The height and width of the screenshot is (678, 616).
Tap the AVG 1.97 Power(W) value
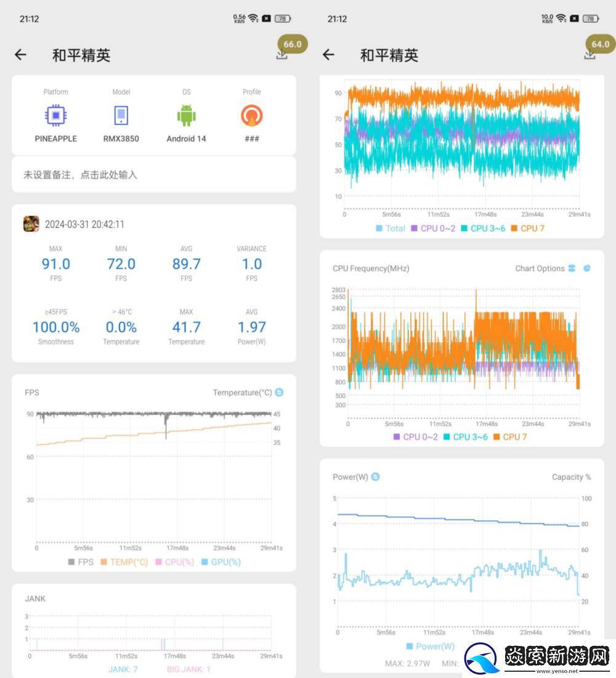tap(251, 327)
